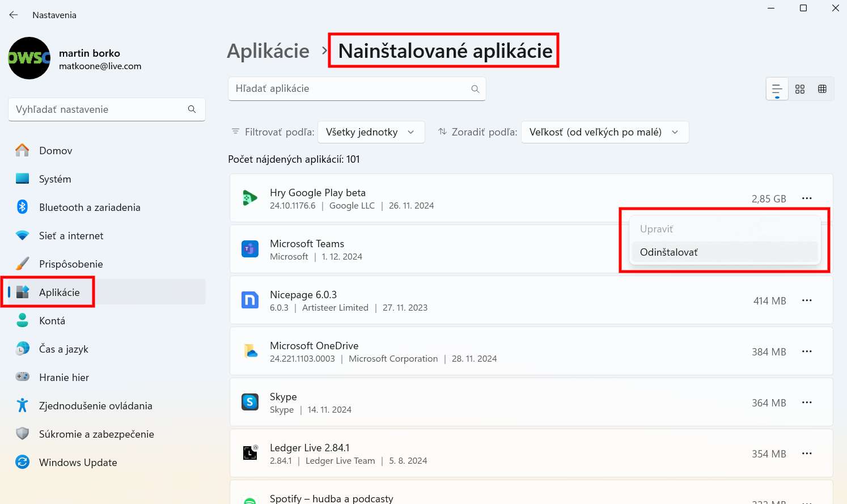Click the Nicepage 6.0.3 app icon

pos(250,300)
